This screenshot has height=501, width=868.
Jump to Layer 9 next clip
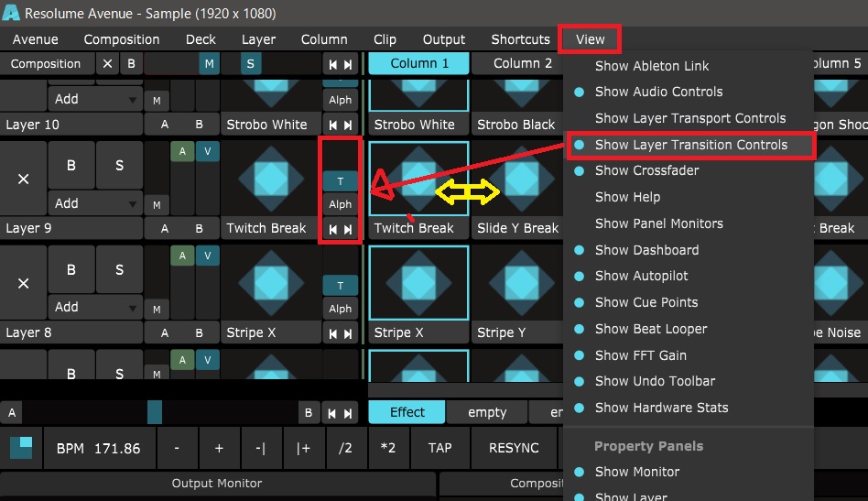348,229
